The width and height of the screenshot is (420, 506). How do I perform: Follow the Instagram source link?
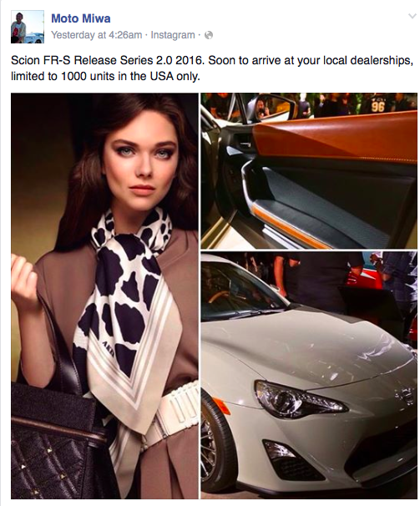(x=173, y=35)
